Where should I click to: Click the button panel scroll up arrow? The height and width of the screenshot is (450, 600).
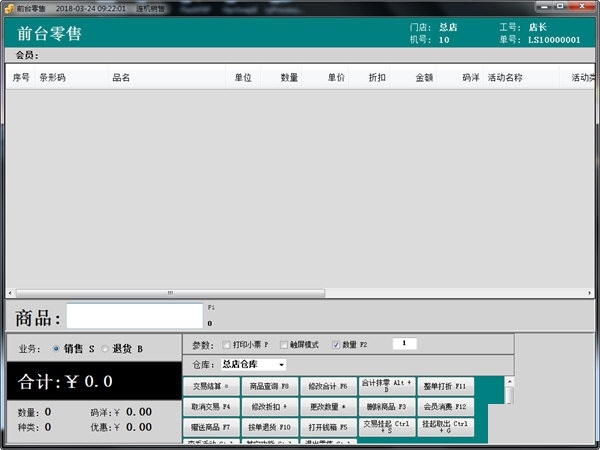509,381
